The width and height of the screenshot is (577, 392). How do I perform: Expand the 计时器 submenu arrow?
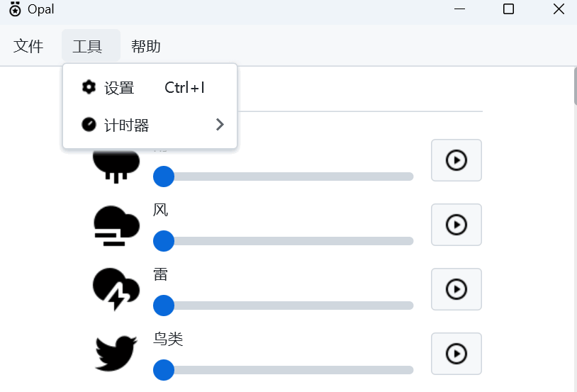point(220,125)
